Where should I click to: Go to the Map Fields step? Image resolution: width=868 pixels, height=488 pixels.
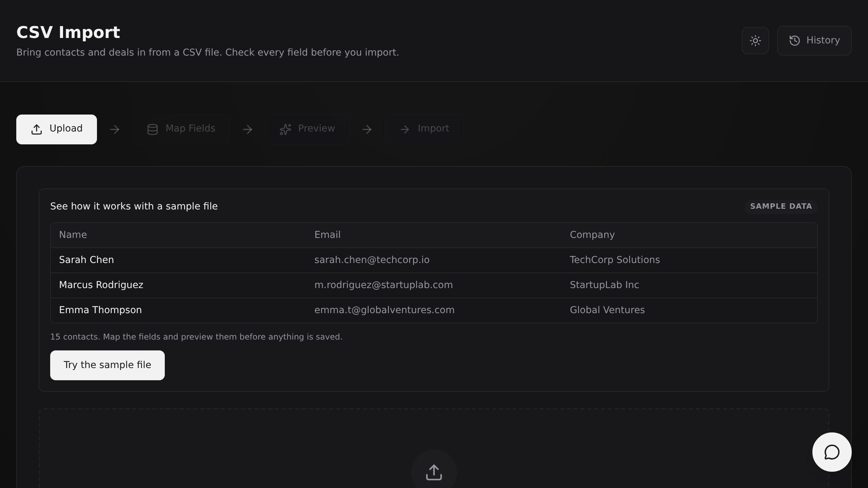coord(181,129)
